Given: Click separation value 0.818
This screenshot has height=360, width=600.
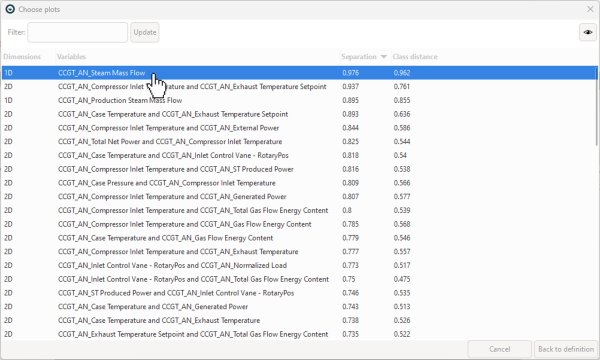Looking at the screenshot, I should pos(351,155).
